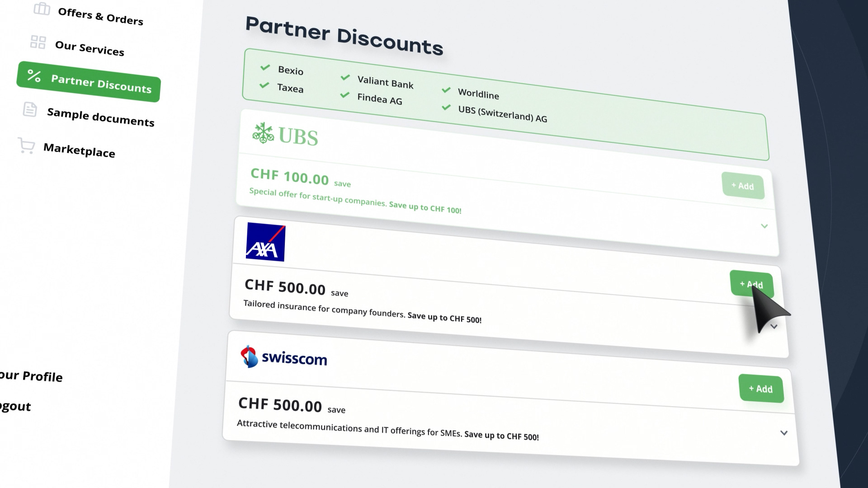Click the UBS logo

[285, 135]
